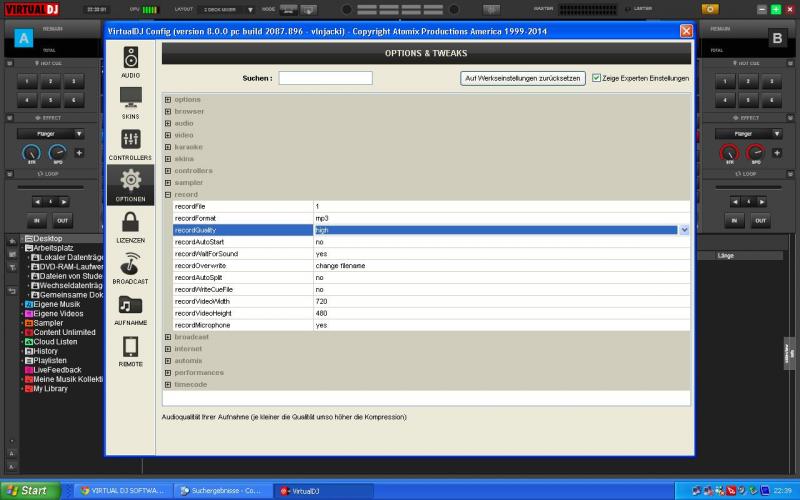Click Auf Werkseinstellungen zurücksetzen button
The image size is (800, 500).
523,78
